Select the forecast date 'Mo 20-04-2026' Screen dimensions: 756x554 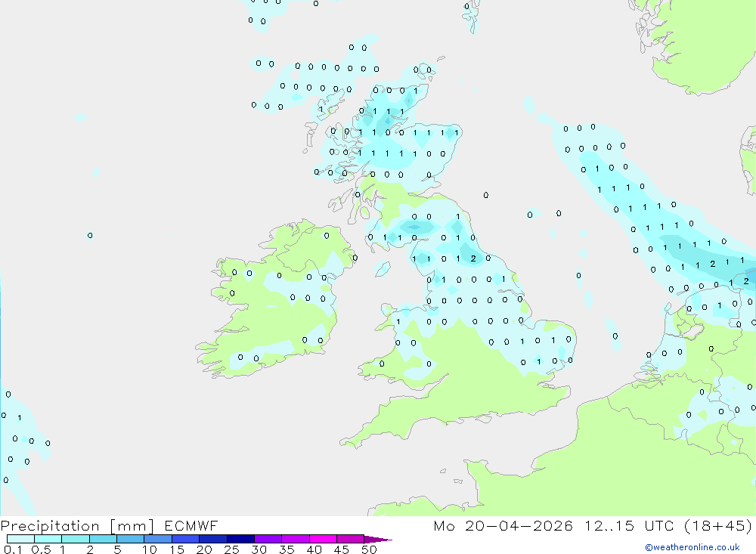(x=503, y=525)
